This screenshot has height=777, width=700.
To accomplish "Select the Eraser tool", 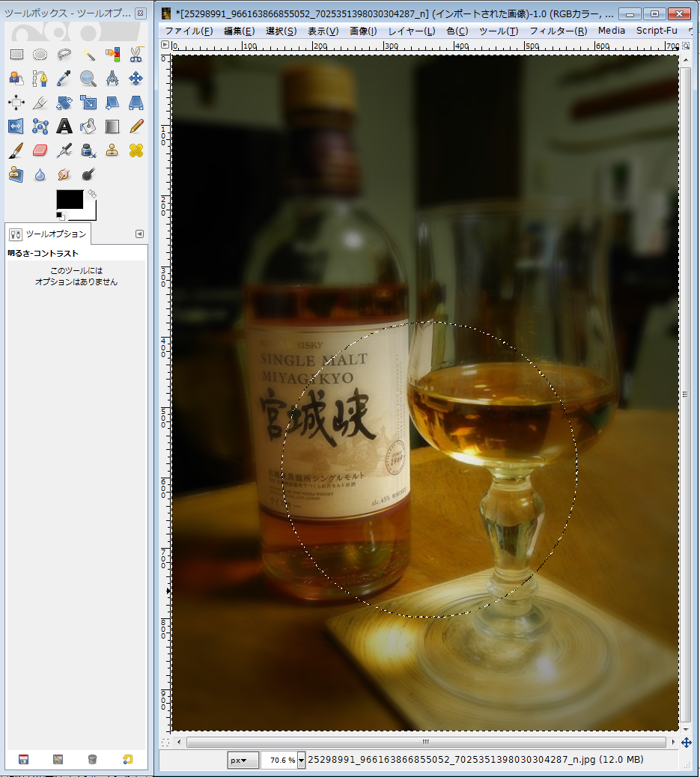I will tap(40, 150).
